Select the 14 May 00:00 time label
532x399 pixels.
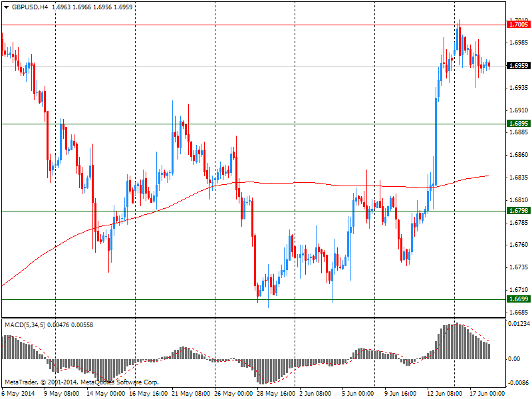click(106, 394)
